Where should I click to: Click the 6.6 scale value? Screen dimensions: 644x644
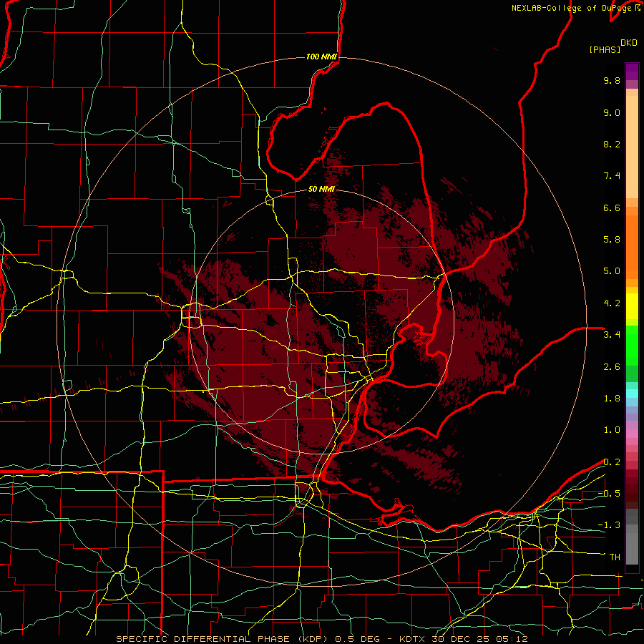point(612,208)
